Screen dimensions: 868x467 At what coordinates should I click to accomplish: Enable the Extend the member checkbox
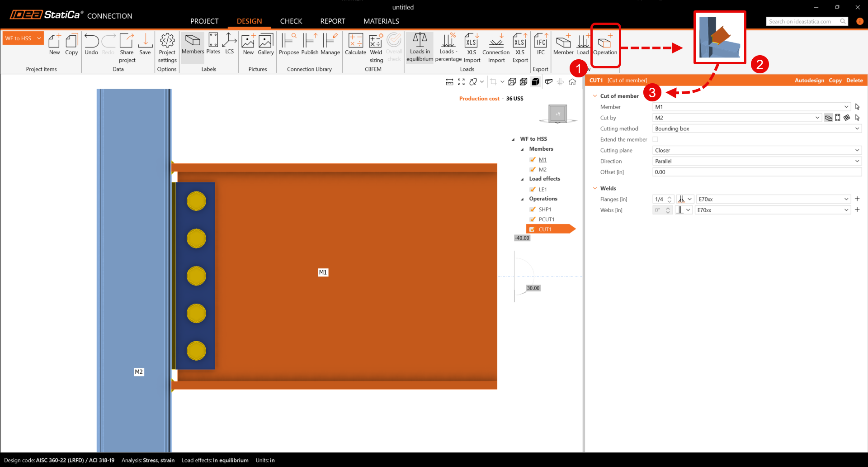[x=656, y=139]
